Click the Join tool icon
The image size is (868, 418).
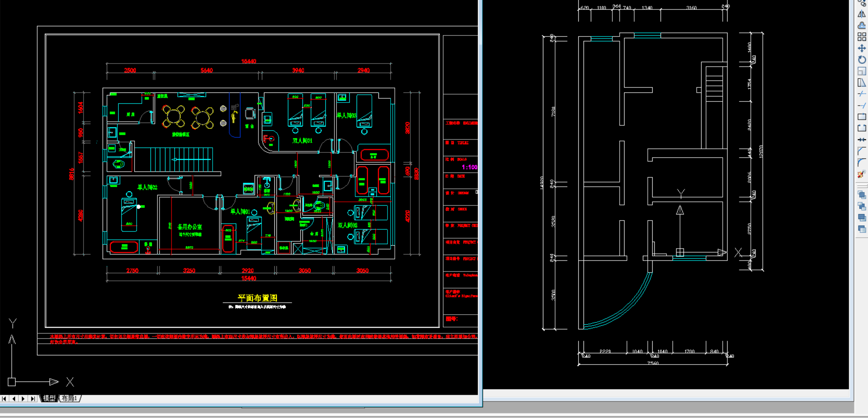(x=861, y=140)
